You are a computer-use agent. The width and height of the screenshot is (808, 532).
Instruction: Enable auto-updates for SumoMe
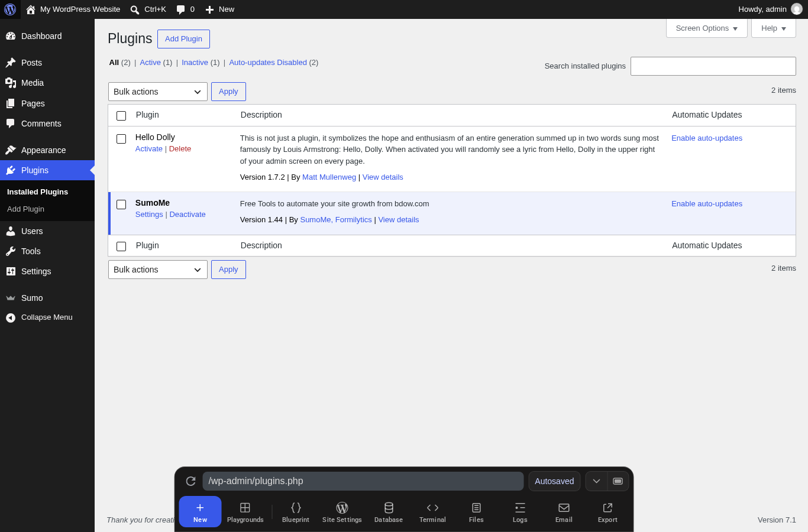[x=707, y=204]
